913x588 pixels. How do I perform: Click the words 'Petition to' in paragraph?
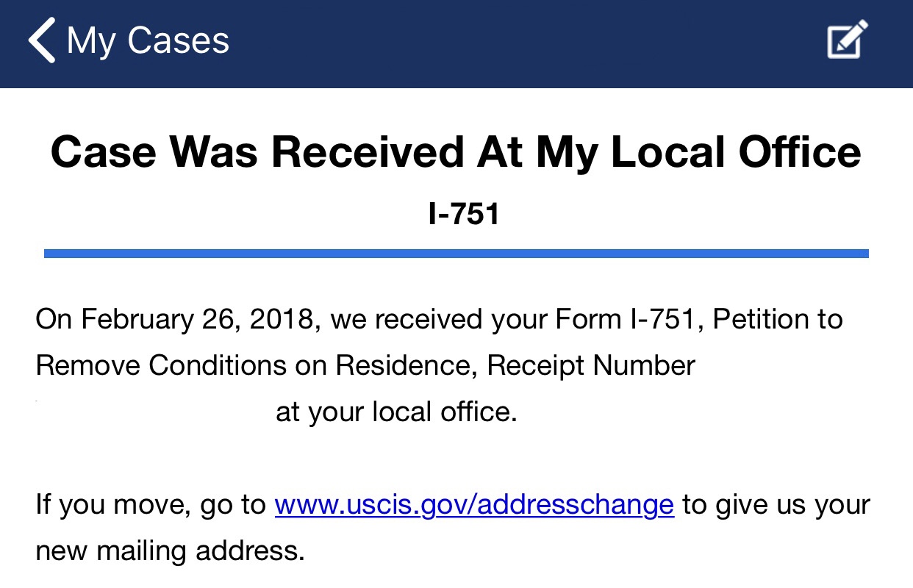[x=778, y=320]
